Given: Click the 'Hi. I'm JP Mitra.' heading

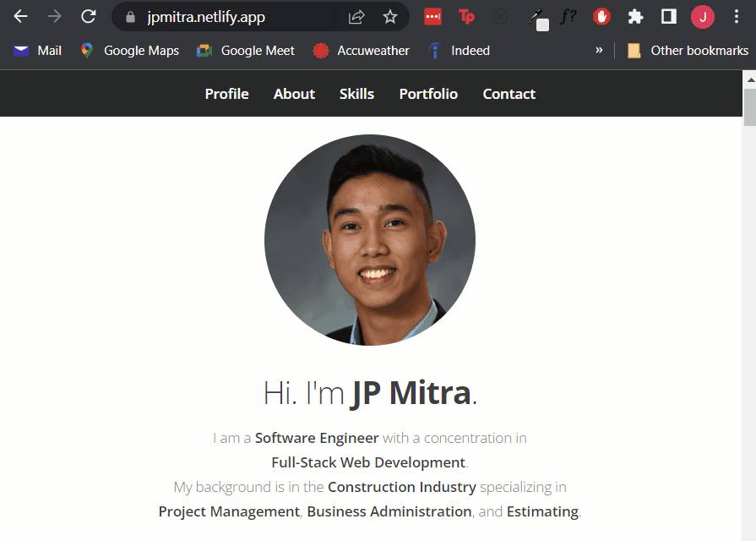Looking at the screenshot, I should pyautogui.click(x=370, y=393).
